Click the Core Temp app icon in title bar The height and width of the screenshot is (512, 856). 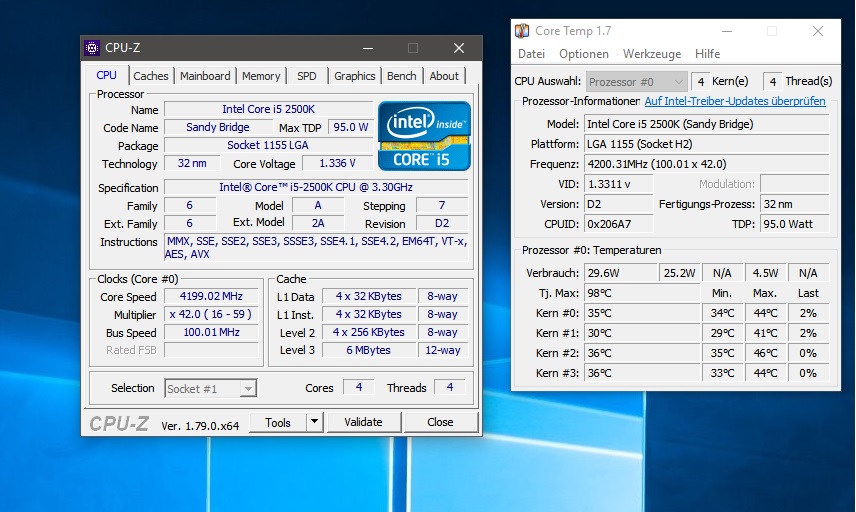click(522, 31)
